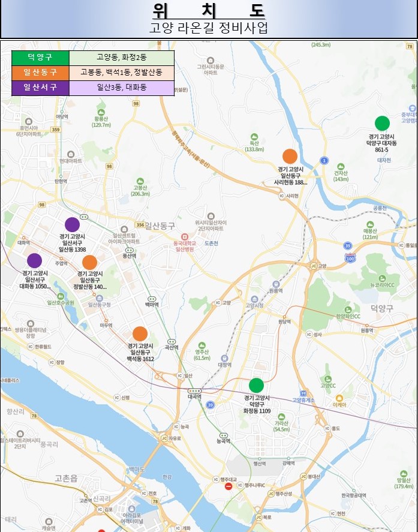Click the 고양동, 화정2동 legend cell

(121, 57)
